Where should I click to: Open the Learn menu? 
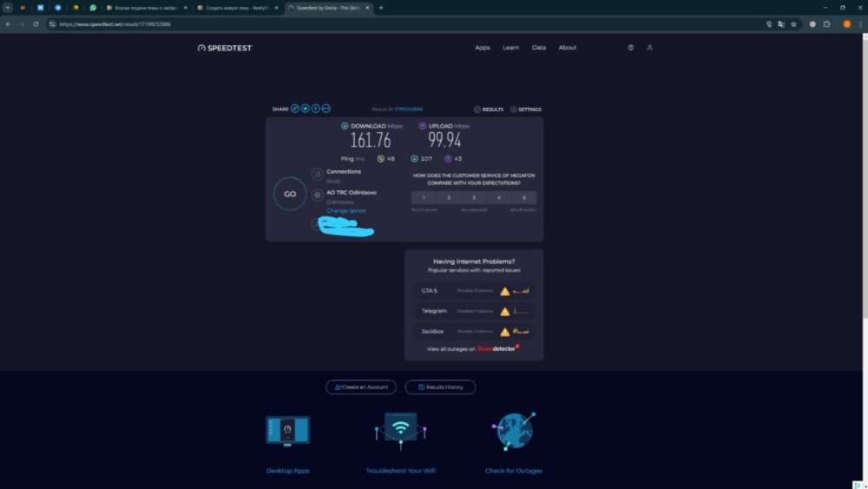pos(511,48)
